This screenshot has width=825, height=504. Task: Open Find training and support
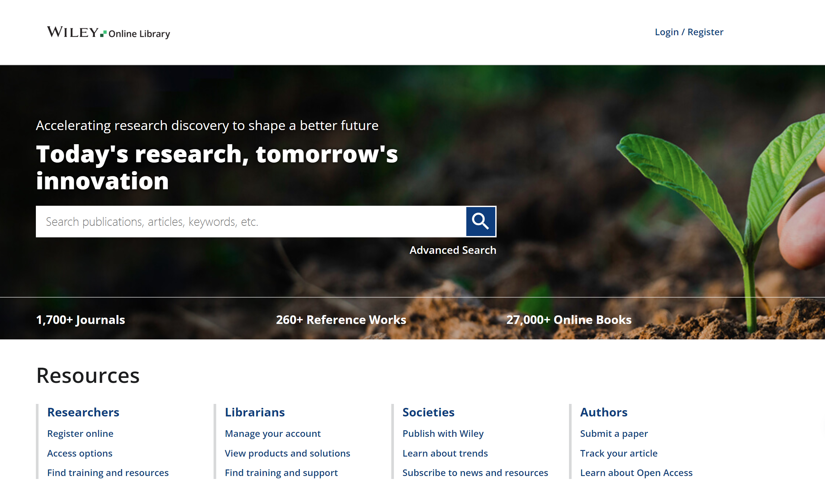click(281, 472)
